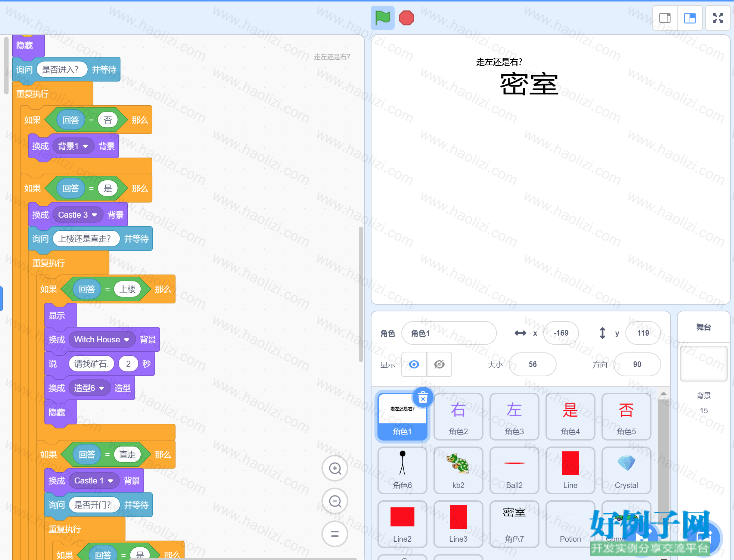Open the 造型6 costume dropdown

89,388
